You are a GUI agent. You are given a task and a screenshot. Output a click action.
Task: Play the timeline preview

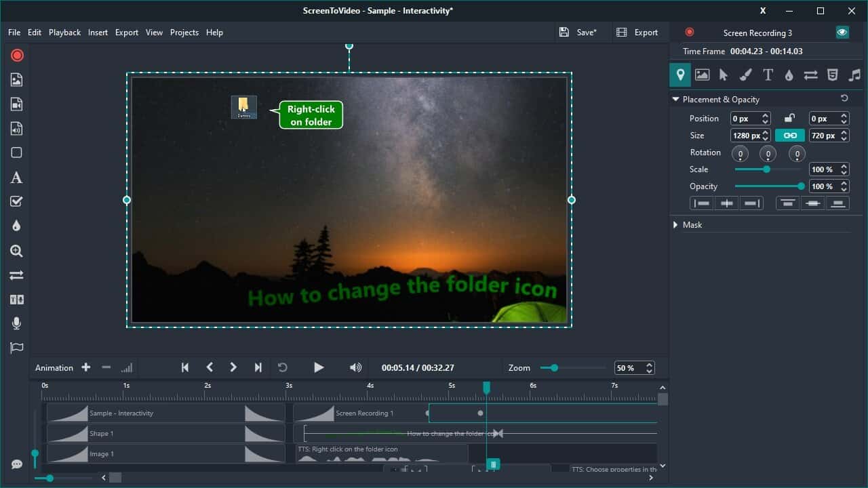tap(319, 367)
